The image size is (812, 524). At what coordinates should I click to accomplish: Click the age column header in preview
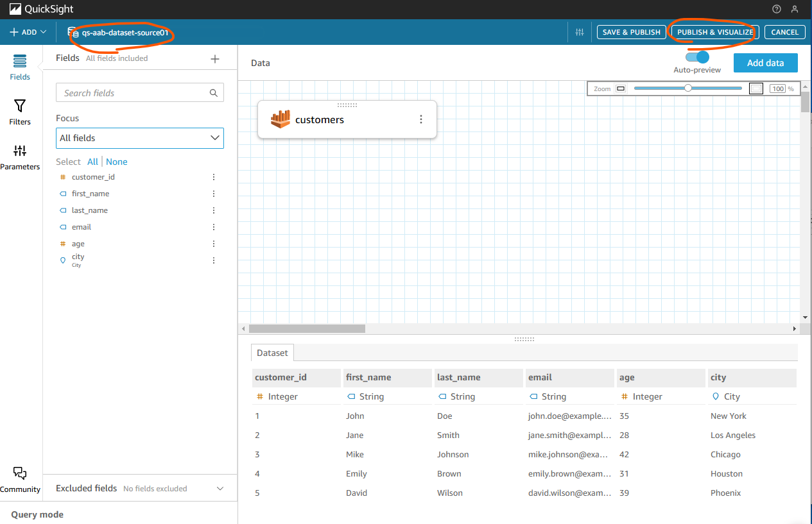661,377
